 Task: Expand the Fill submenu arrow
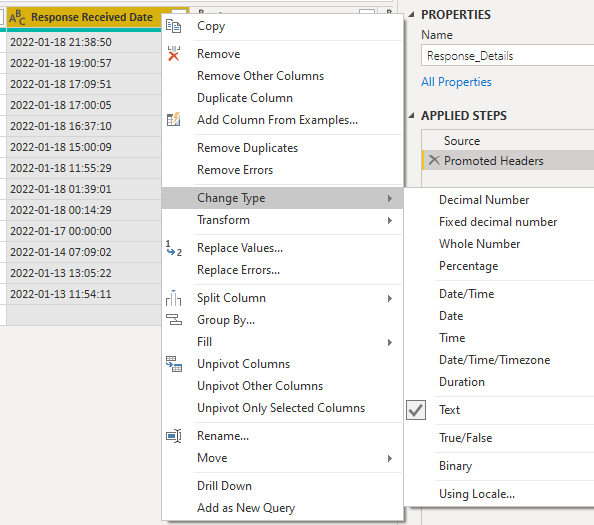[x=390, y=342]
